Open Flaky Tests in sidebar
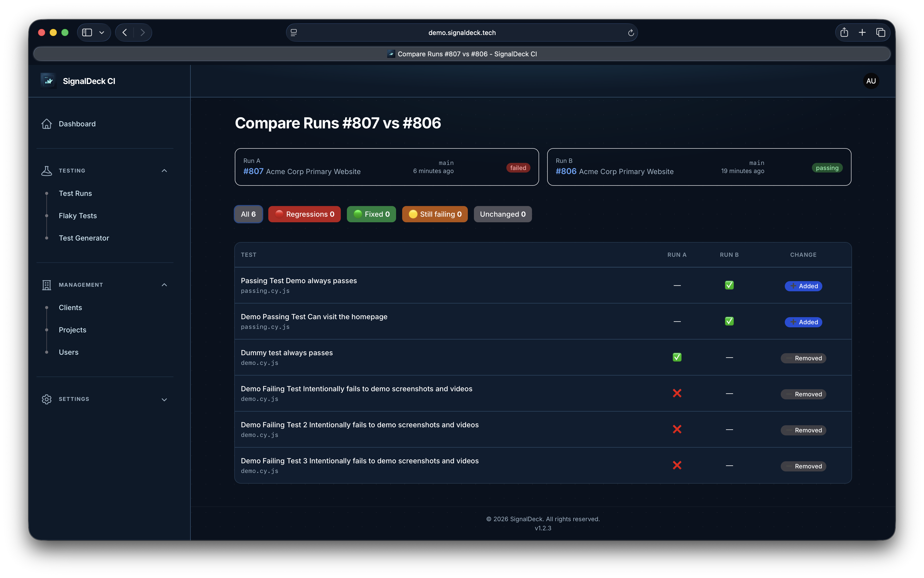Screen dimensions: 924x578 (x=78, y=216)
